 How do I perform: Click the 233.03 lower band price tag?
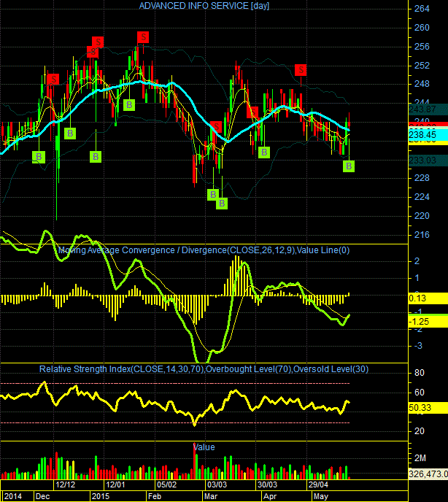pos(428,161)
